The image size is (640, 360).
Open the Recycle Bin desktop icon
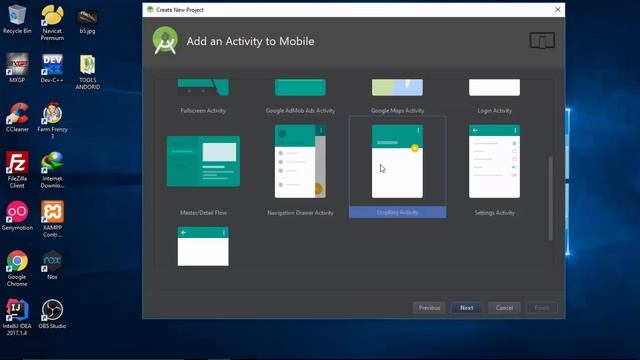click(x=17, y=19)
